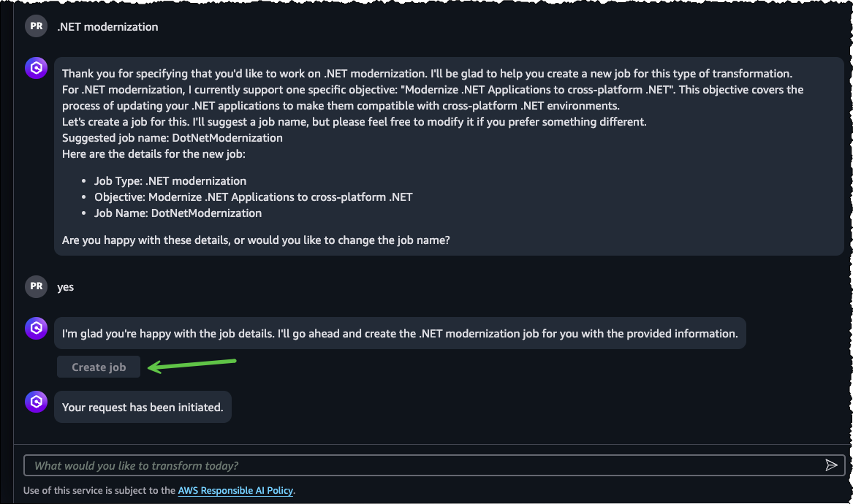853x504 pixels.
Task: Click the Create job button
Action: pos(99,367)
